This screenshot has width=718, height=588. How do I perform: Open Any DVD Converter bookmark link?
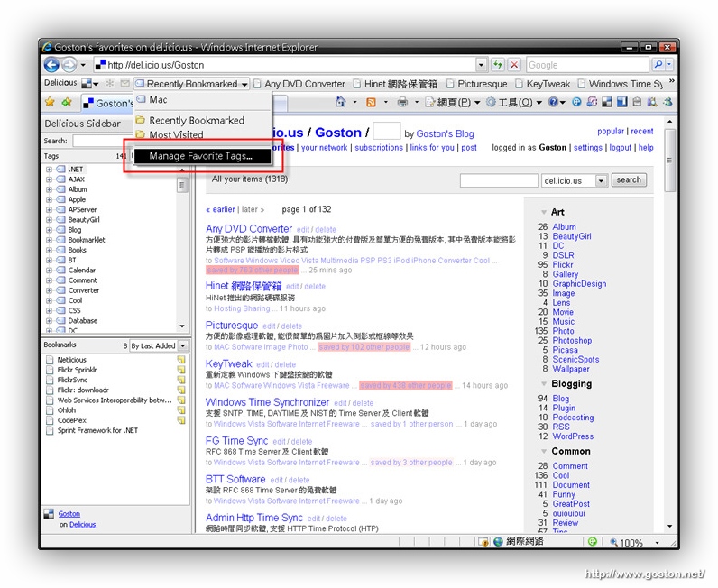point(249,228)
